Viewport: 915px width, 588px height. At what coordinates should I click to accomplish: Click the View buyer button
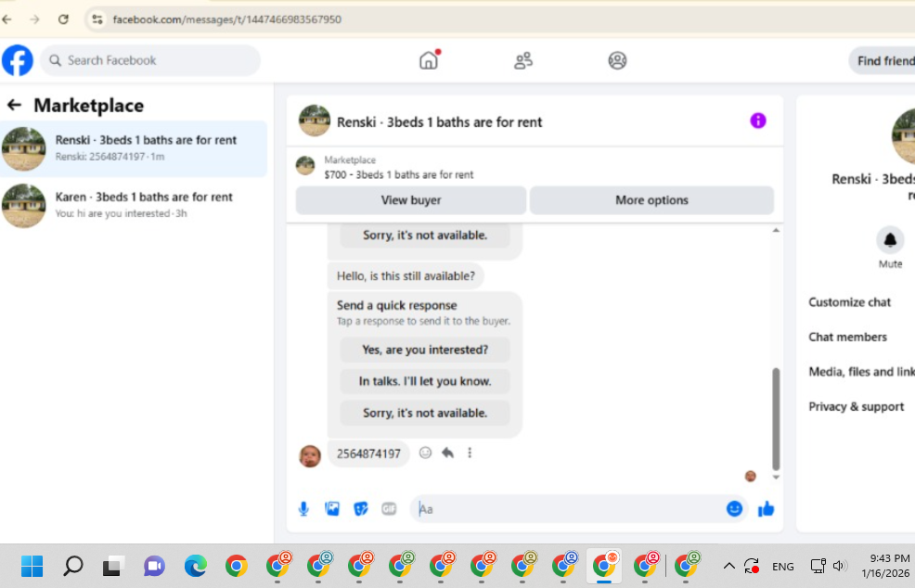[411, 200]
